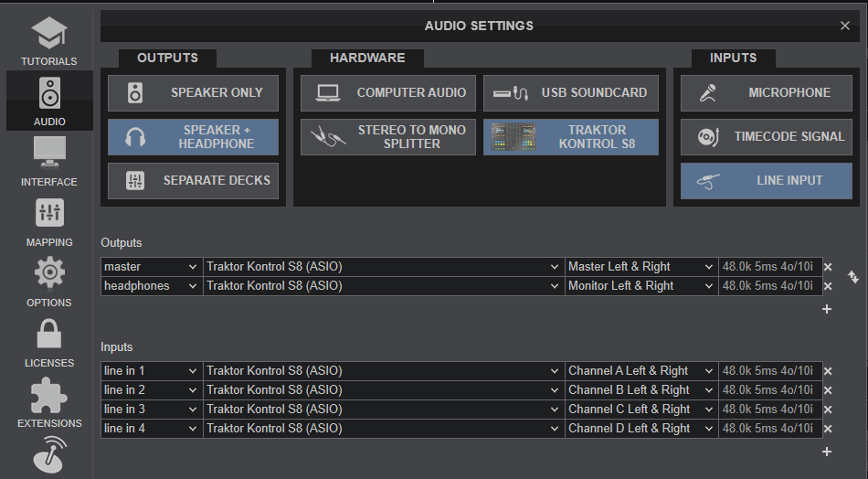Screen dimensions: 868x479
Task: Remove the headphones output row
Action: pos(828,286)
